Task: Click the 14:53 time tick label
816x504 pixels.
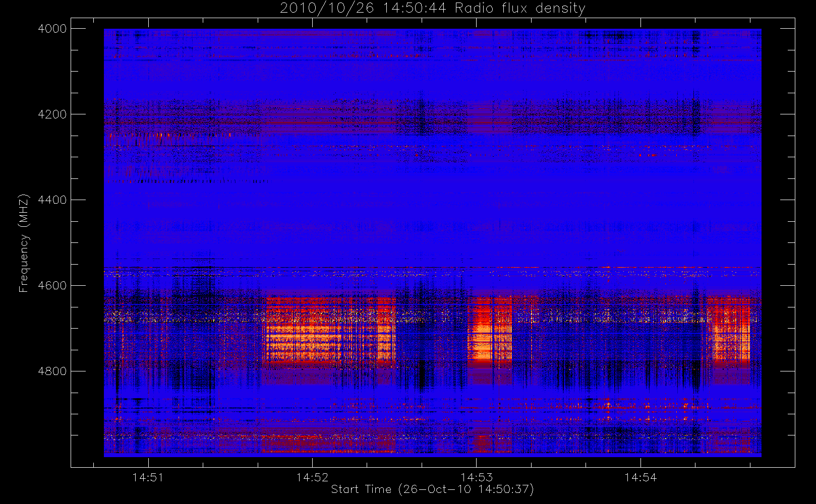Action: 477,477
